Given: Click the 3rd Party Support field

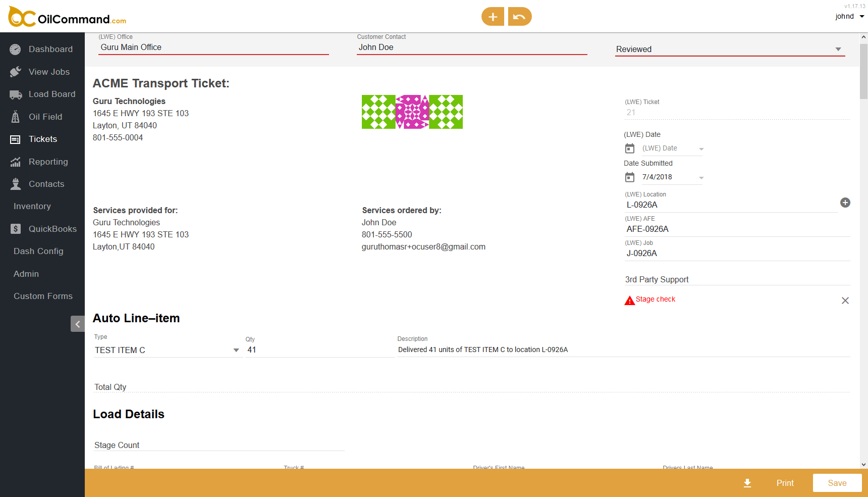Looking at the screenshot, I should tap(737, 279).
